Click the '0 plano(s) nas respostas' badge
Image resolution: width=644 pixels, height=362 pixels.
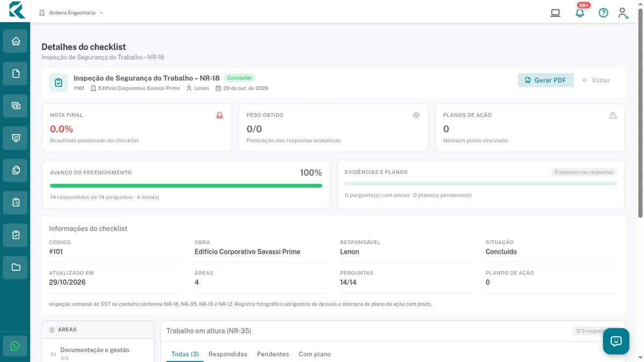[x=584, y=172]
